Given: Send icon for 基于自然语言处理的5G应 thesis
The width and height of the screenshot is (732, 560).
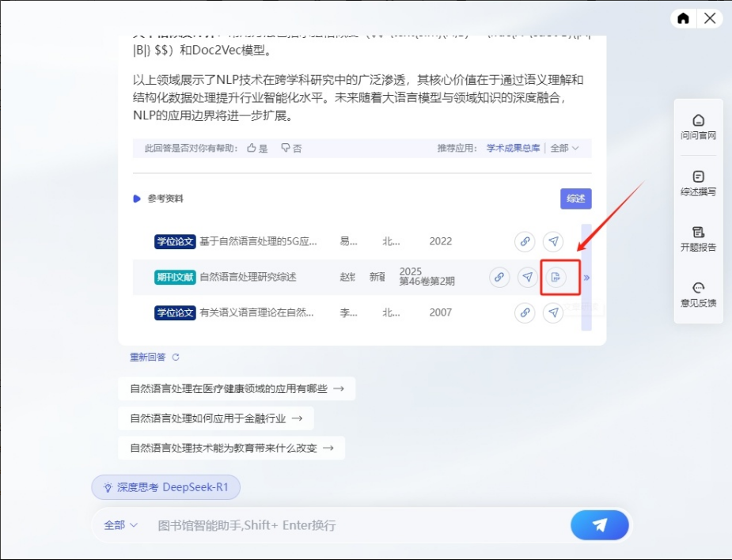Looking at the screenshot, I should (x=553, y=241).
